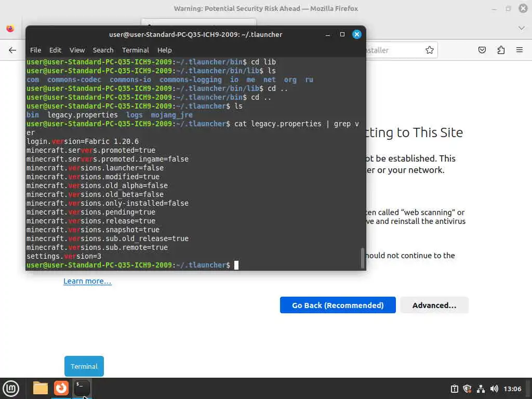
Task: Click the Firefox logo tab icon
Action: [10, 29]
